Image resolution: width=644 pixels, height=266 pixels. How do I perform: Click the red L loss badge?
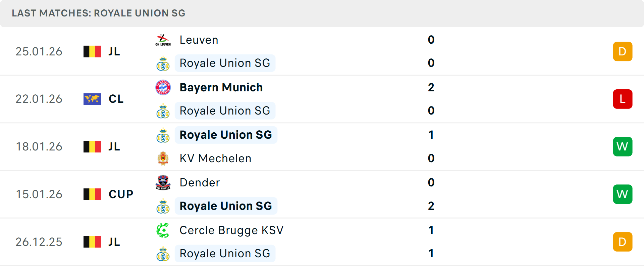623,99
